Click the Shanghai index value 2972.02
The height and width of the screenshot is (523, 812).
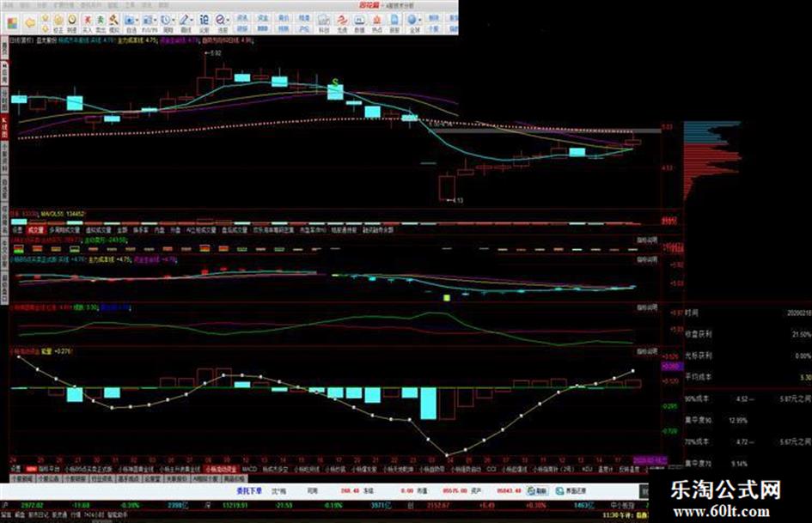pos(32,505)
